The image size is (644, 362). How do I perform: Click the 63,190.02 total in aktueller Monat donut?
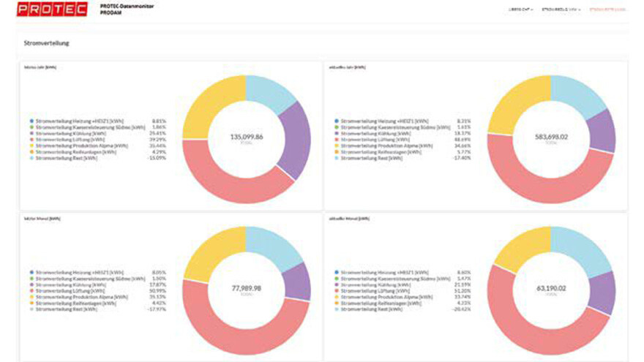point(551,288)
